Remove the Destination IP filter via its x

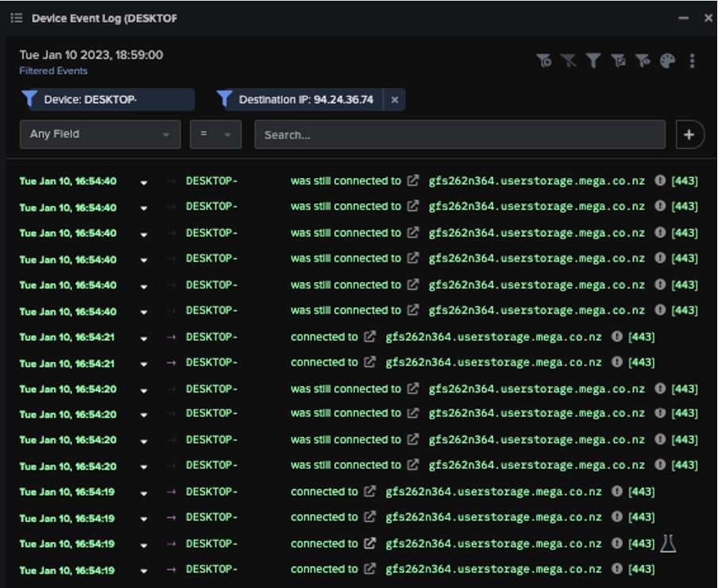click(395, 99)
